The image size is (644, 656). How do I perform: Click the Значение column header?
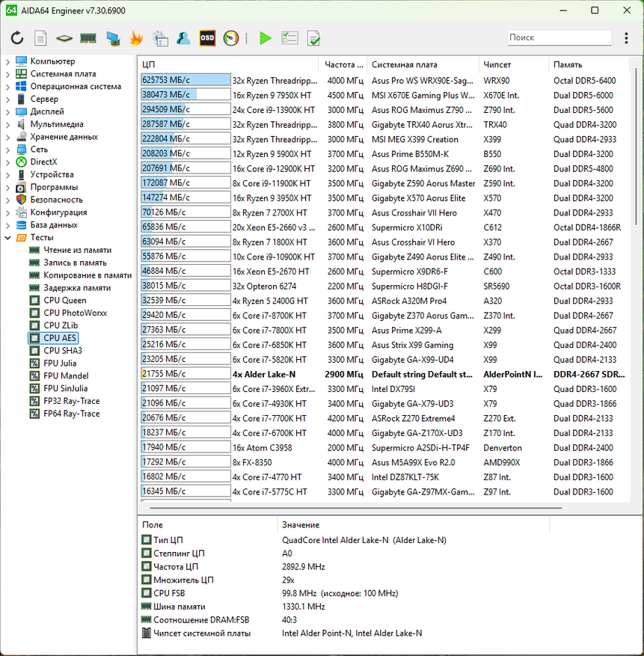click(x=414, y=524)
